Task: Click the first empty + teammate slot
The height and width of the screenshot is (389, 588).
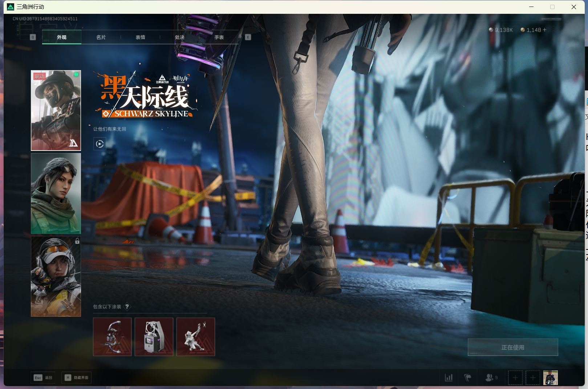Action: (x=515, y=377)
